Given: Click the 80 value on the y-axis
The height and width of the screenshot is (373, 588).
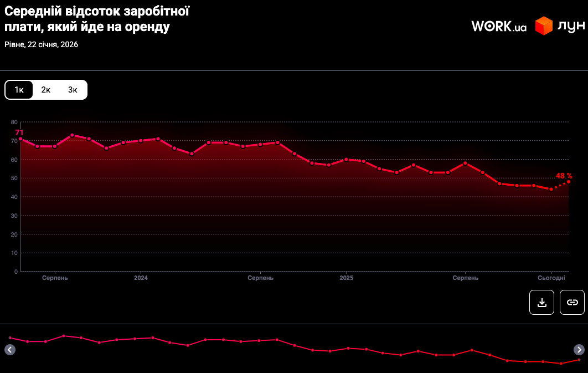Looking at the screenshot, I should (x=14, y=122).
